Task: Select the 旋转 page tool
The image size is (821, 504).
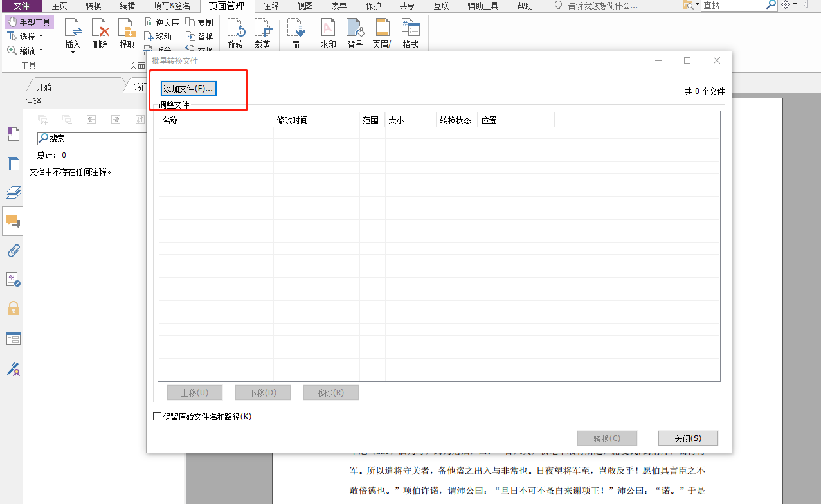Action: pos(235,32)
